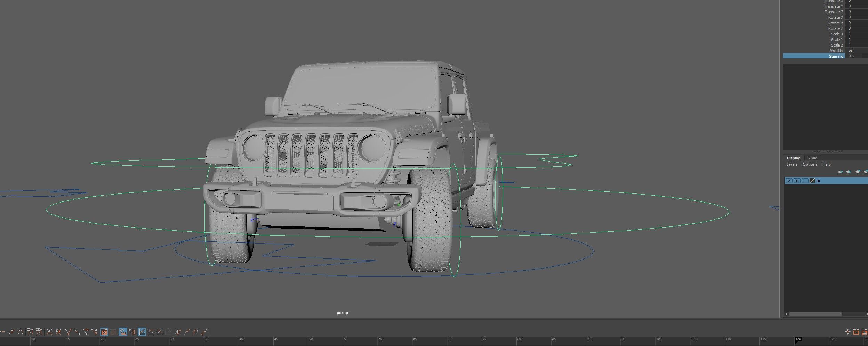Open the Layers menu

792,164
